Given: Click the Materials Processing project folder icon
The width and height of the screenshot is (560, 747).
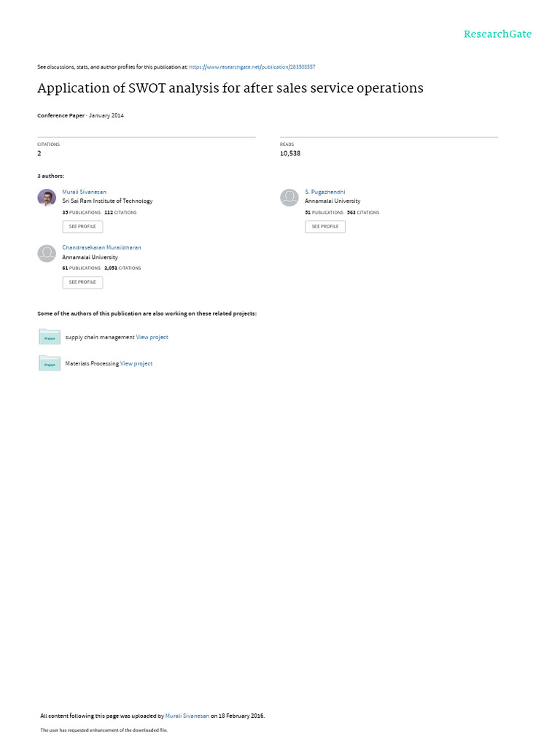Looking at the screenshot, I should 50,363.
